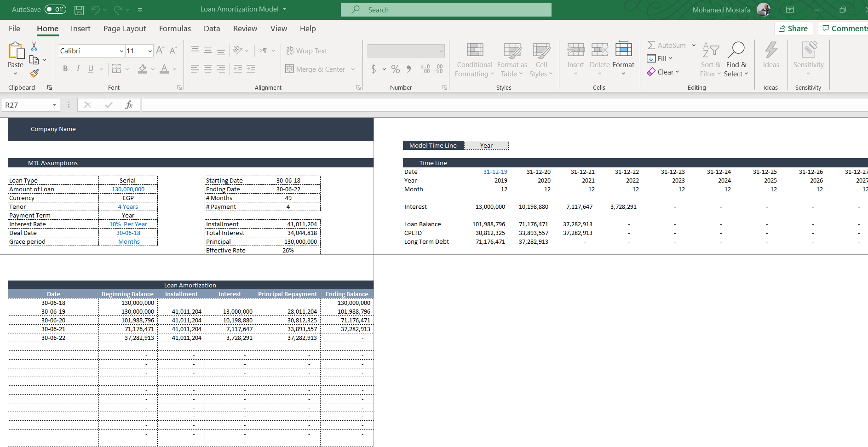
Task: Click Increase Decimal icon
Action: click(x=425, y=69)
